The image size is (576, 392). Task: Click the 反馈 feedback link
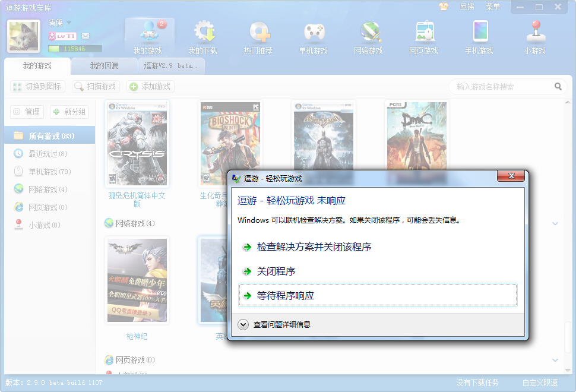point(467,7)
